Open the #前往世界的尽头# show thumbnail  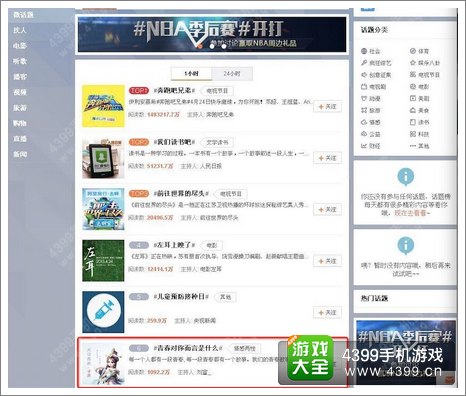point(103,209)
